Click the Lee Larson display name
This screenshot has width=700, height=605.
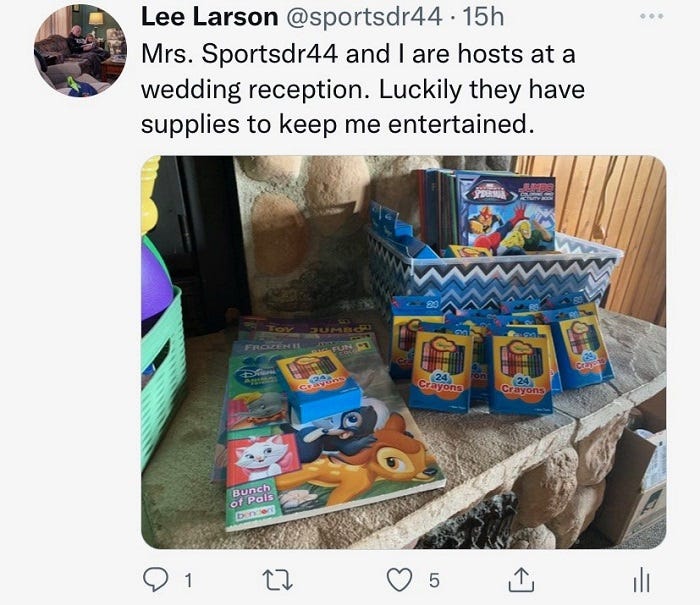[209, 17]
